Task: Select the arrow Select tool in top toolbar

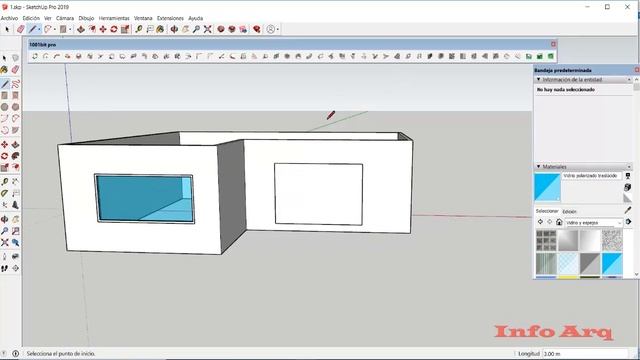Action: [x=7, y=29]
